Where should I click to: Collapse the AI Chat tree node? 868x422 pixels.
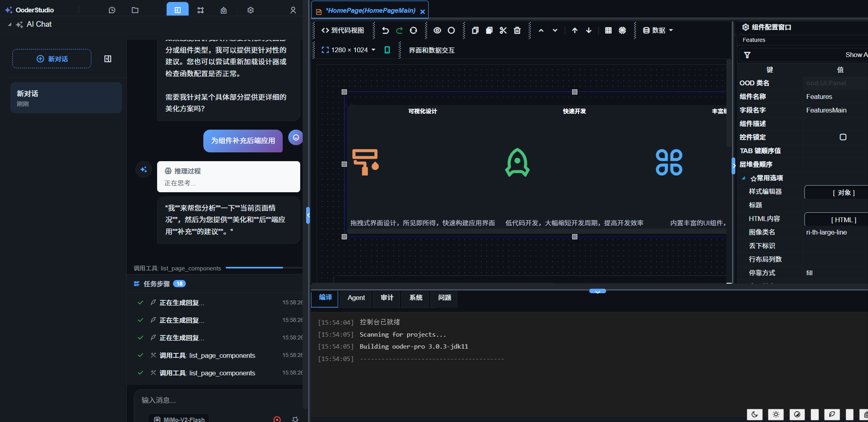click(x=10, y=24)
